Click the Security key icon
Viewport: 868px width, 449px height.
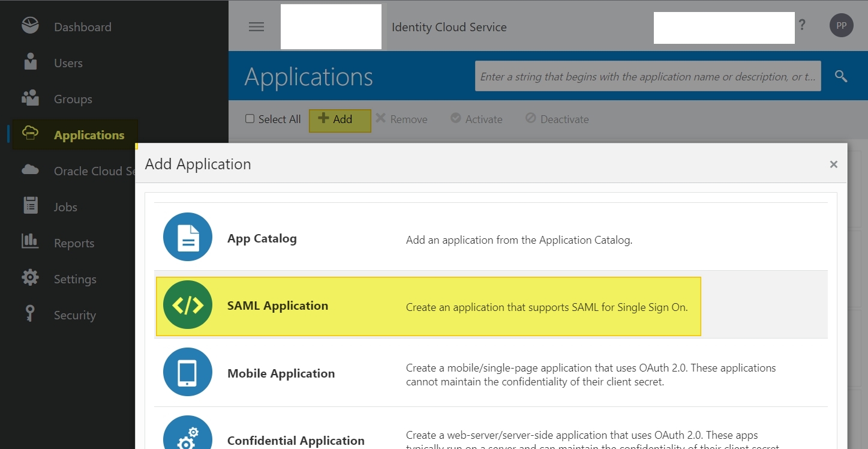(x=30, y=314)
